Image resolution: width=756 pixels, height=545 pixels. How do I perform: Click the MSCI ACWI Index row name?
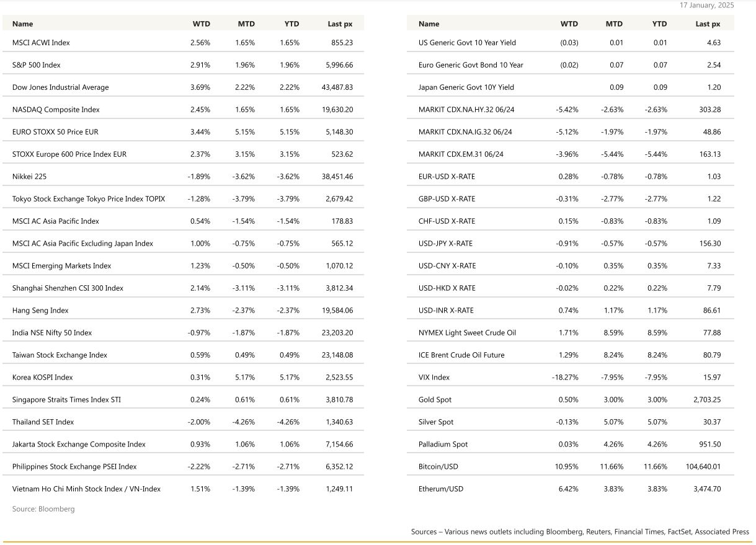click(x=41, y=43)
